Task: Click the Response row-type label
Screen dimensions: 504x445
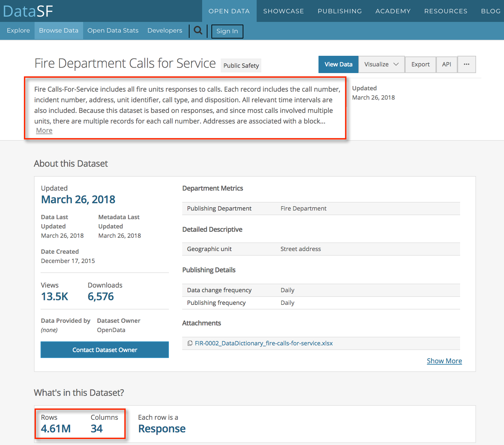Action: 162,428
